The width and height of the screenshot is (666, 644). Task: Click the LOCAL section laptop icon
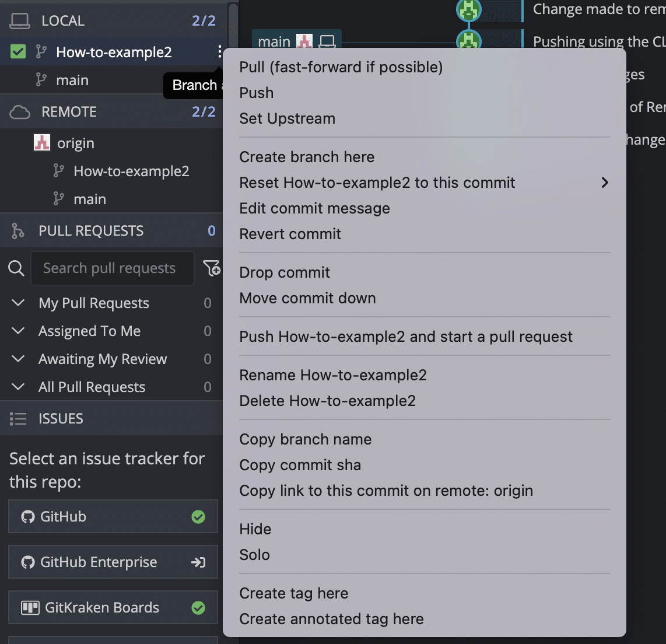20,21
